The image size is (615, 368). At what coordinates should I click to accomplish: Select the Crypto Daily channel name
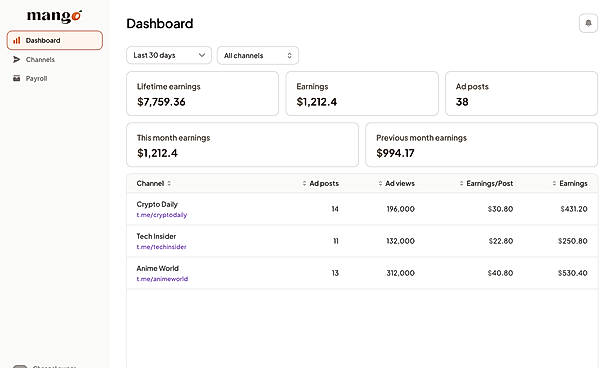point(157,204)
